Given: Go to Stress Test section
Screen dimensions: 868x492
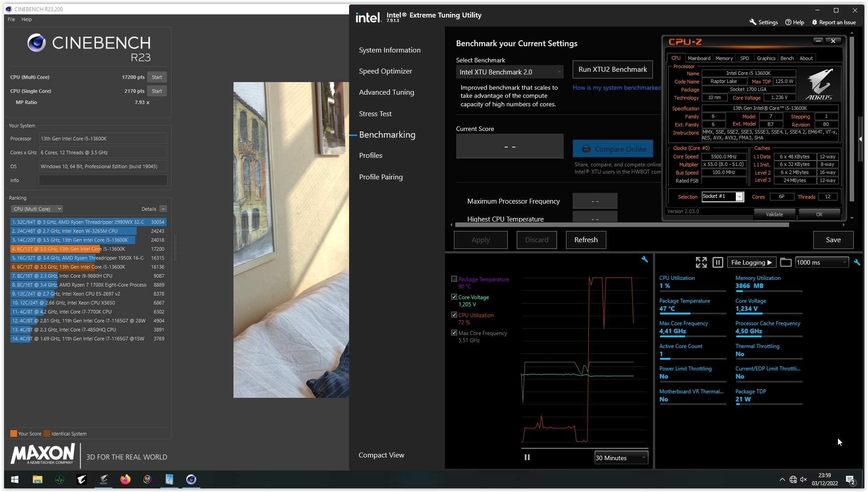Looking at the screenshot, I should (x=375, y=113).
